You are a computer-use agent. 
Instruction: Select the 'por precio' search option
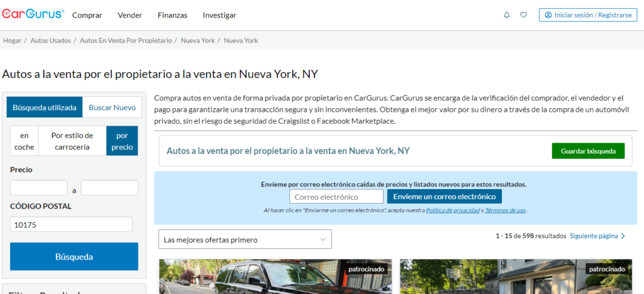coord(122,141)
